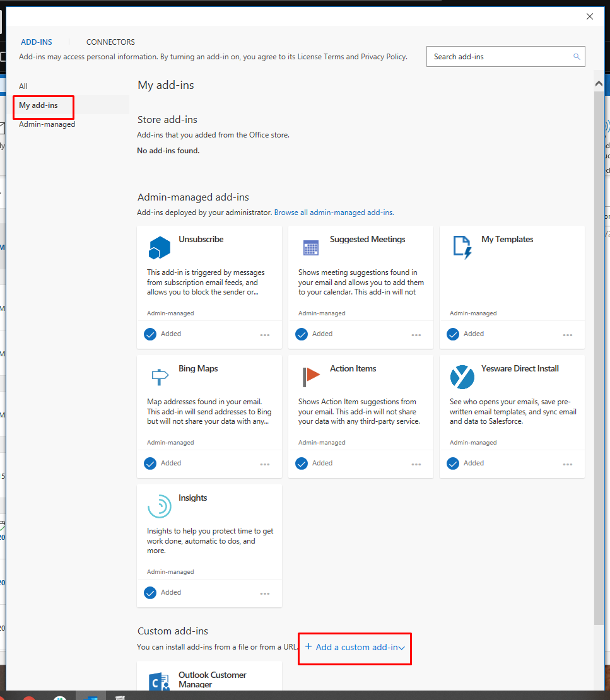
Task: Click the Suggested Meetings calendar icon
Action: point(311,247)
